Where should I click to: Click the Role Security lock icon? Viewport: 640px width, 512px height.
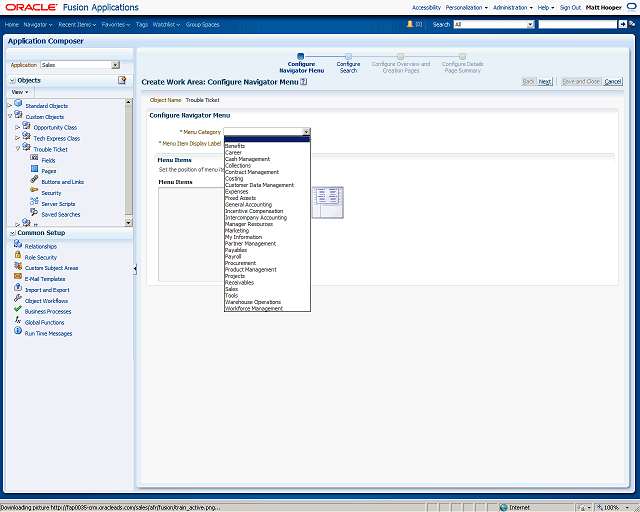coord(18,254)
